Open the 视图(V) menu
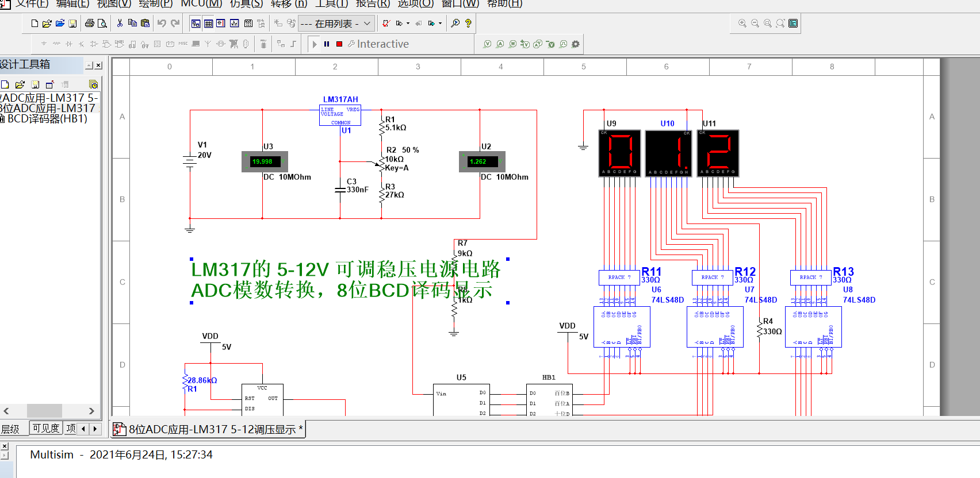 (x=114, y=3)
